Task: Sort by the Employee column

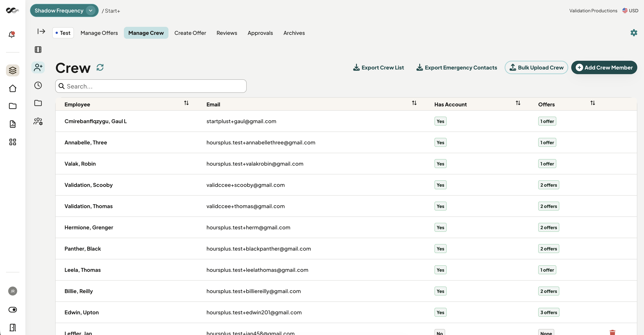Action: (186, 103)
